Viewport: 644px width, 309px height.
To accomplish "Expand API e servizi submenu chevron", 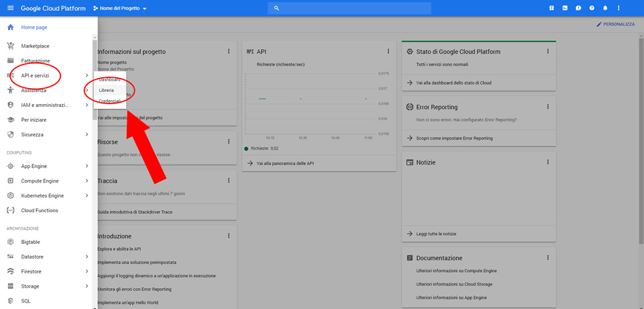I will click(x=87, y=75).
